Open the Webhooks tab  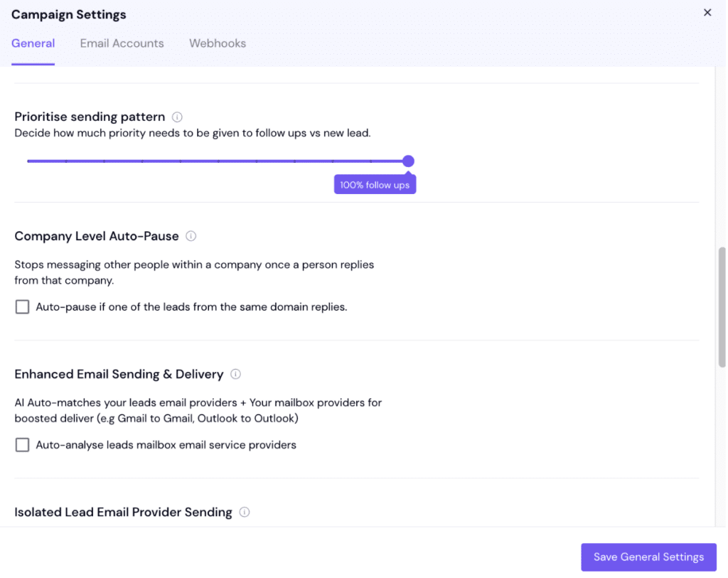[218, 43]
